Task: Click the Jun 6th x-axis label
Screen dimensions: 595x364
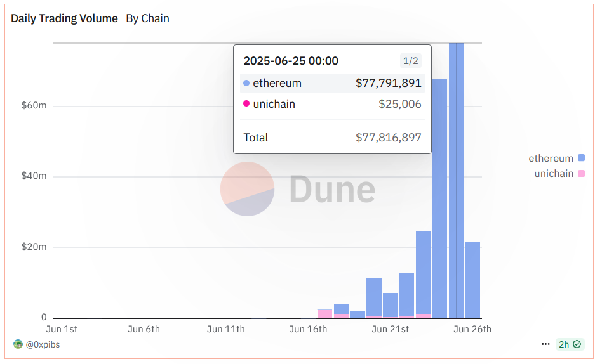Action: 144,329
